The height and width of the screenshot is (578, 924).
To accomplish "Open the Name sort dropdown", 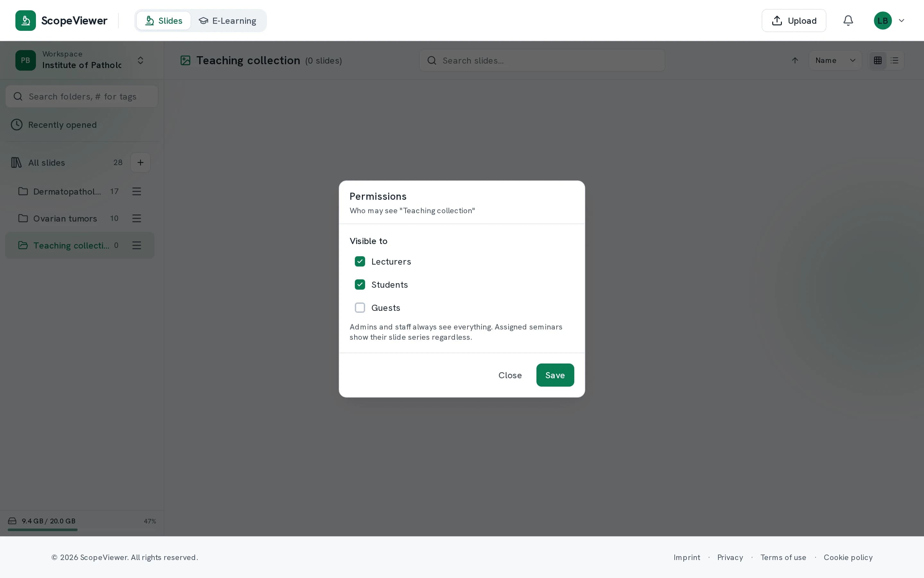I will pos(835,60).
